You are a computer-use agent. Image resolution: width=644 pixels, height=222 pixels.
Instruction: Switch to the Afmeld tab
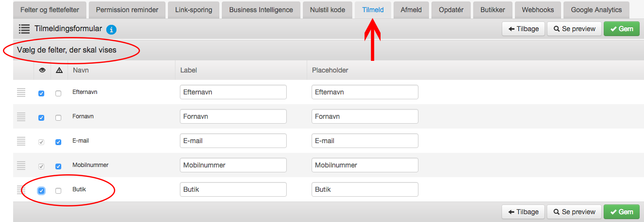(x=408, y=10)
